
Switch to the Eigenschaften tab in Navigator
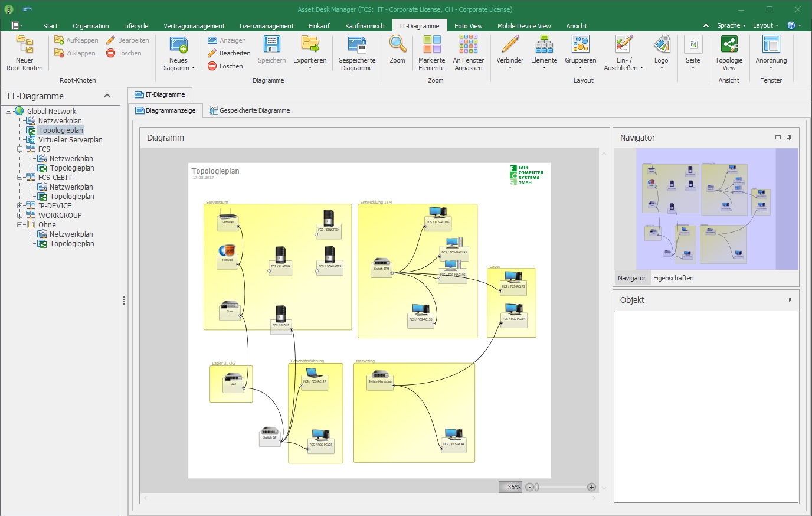(673, 278)
